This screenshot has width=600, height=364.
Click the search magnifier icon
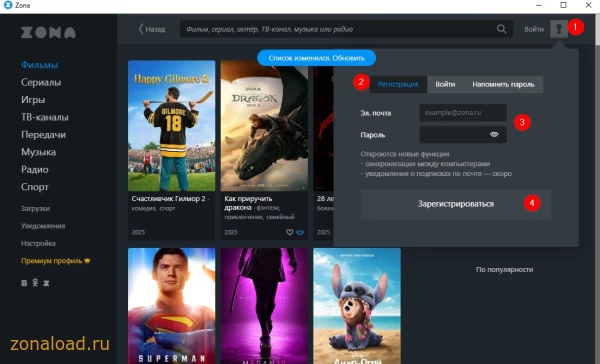(501, 29)
